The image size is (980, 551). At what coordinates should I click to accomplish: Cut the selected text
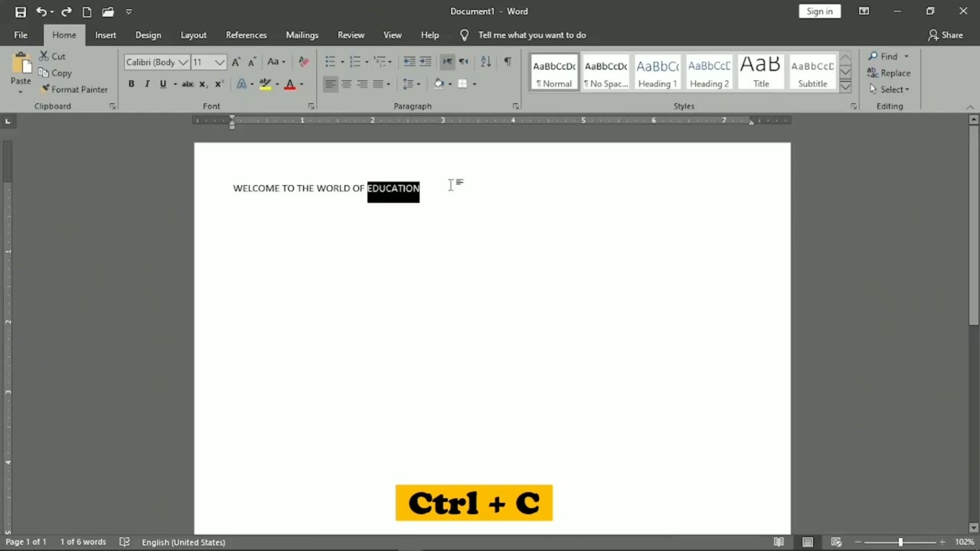tap(52, 57)
